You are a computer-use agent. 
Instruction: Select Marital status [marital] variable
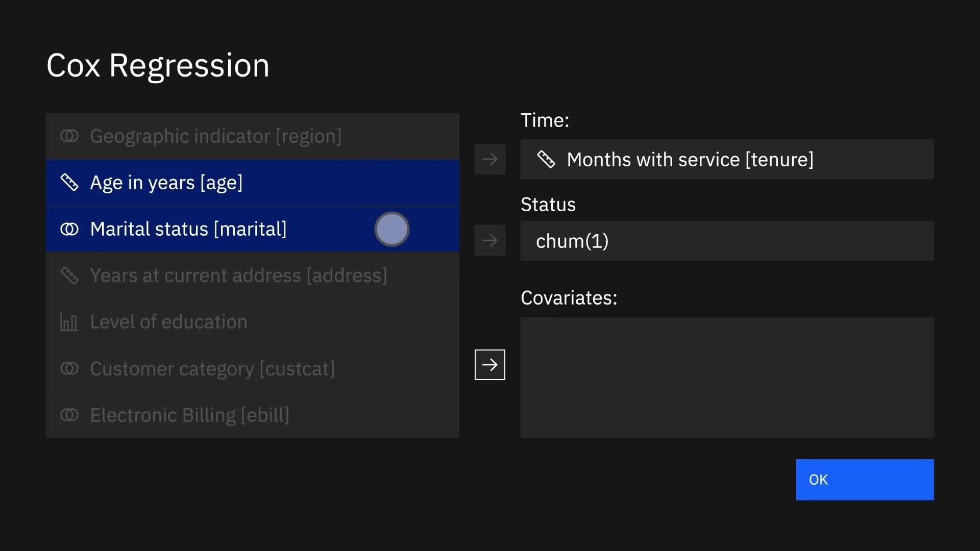click(x=188, y=229)
